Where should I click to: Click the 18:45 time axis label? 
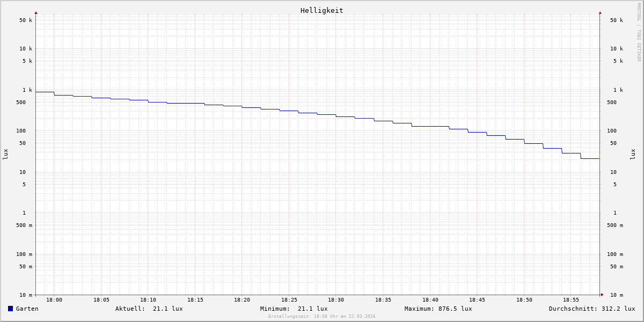click(477, 300)
